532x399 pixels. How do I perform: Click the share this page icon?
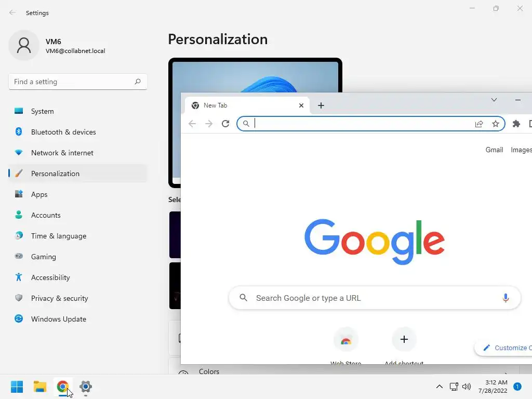pos(479,124)
